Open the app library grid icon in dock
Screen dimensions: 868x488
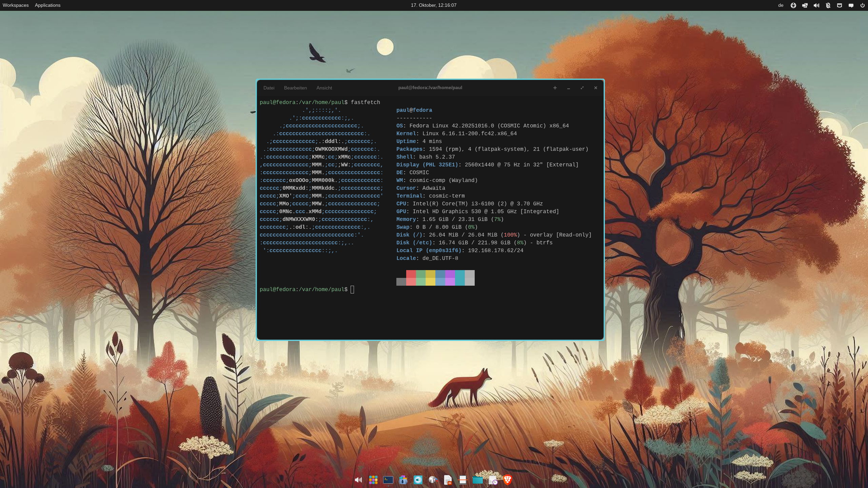(x=373, y=480)
